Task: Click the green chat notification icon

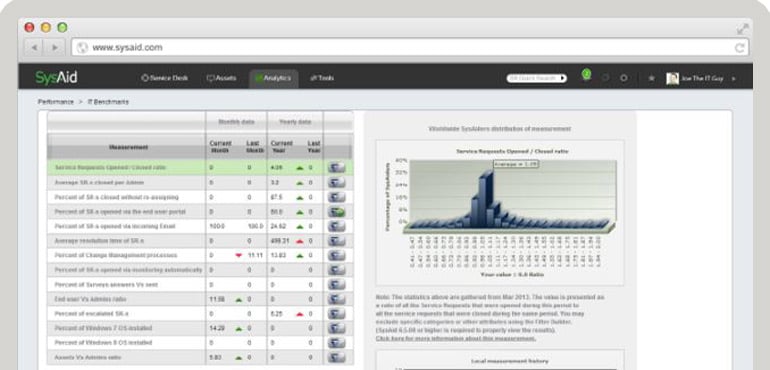Action: click(586, 75)
